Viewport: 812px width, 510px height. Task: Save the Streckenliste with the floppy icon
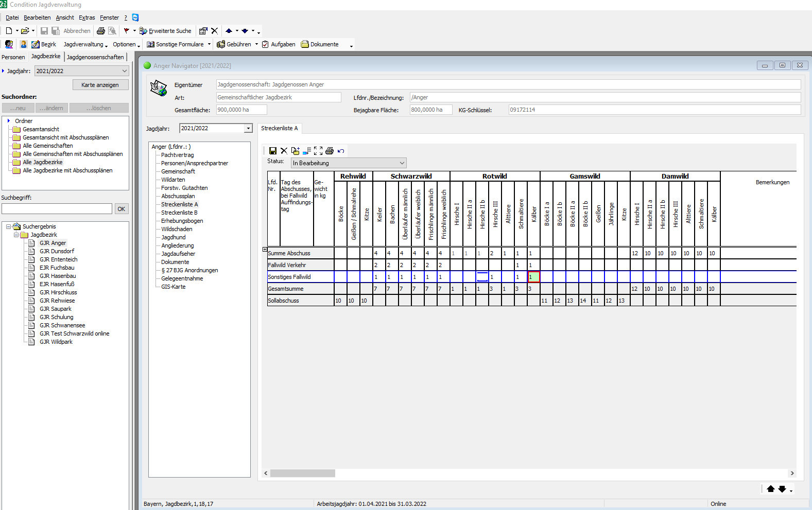pyautogui.click(x=273, y=151)
